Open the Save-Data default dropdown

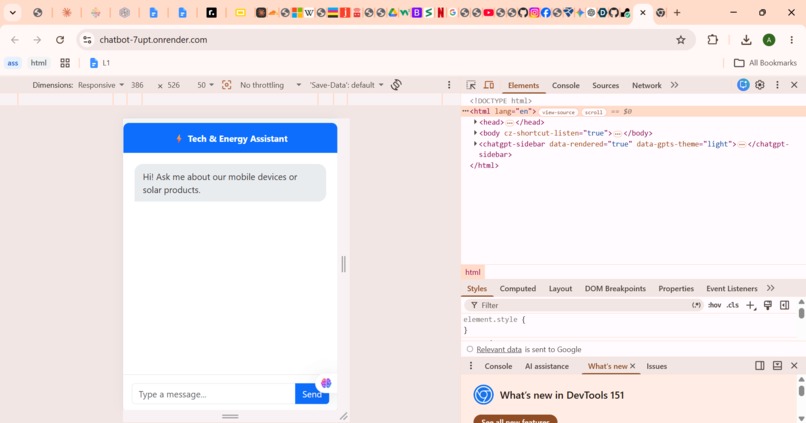tap(346, 85)
